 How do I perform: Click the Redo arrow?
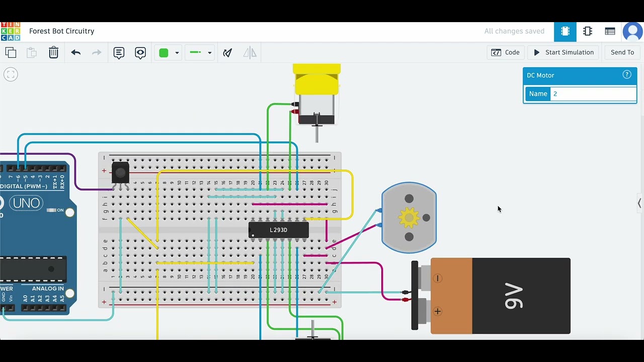[x=97, y=52]
